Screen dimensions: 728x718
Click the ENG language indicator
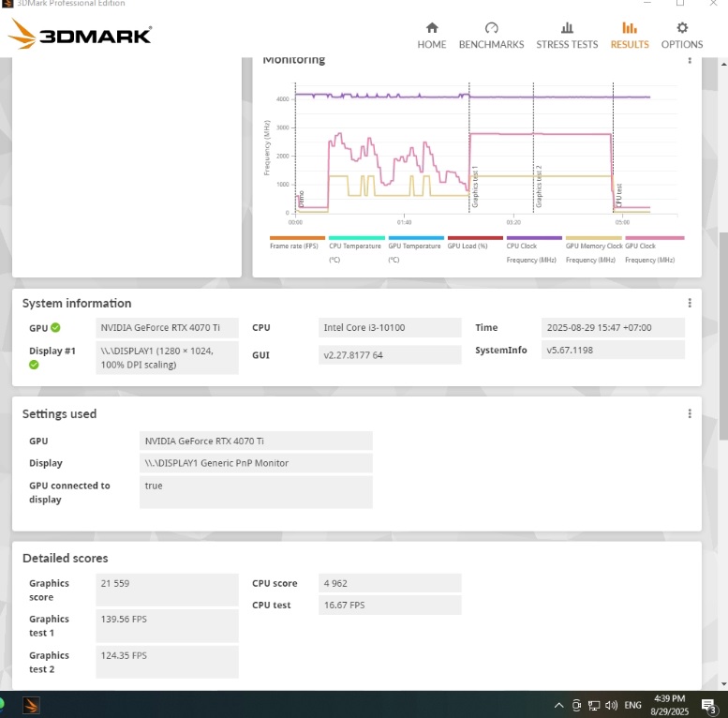click(633, 705)
